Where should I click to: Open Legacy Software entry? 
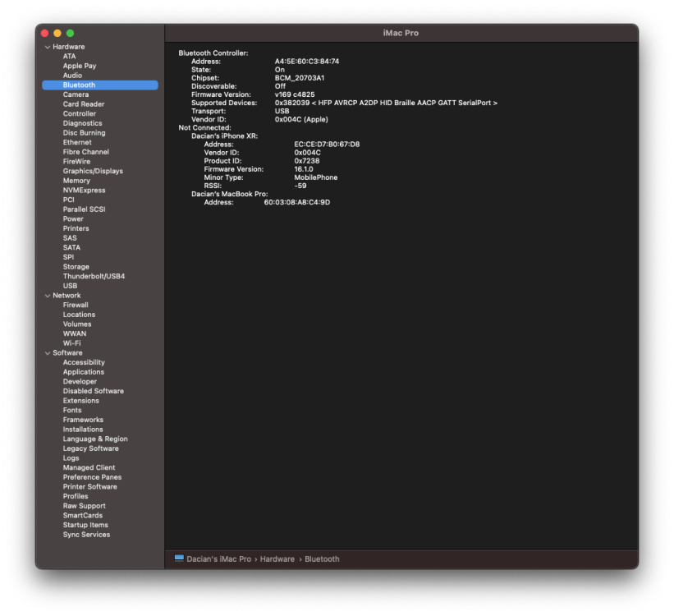90,448
